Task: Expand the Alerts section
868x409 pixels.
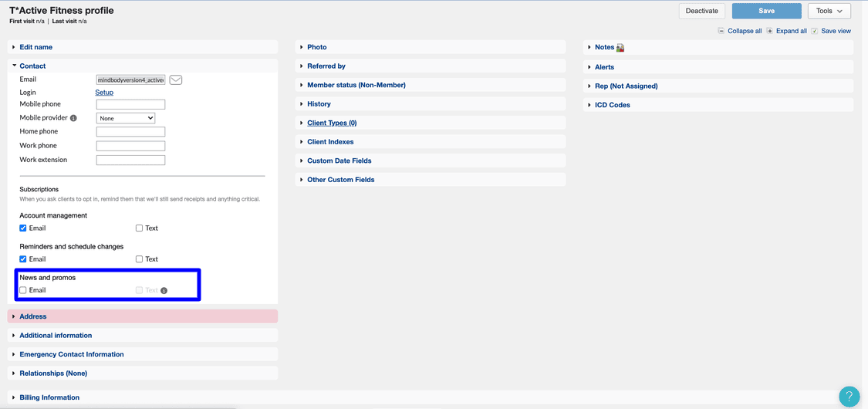Action: pyautogui.click(x=718, y=67)
